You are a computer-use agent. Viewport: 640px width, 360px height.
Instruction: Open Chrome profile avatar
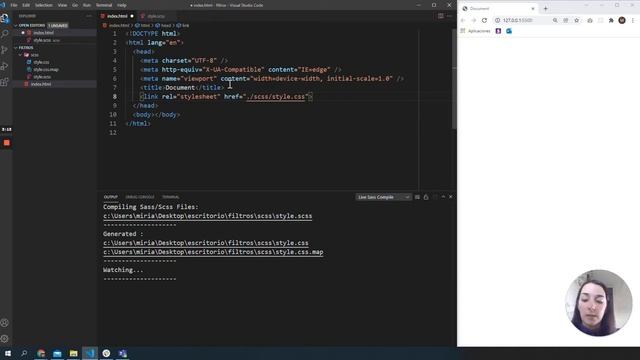pos(622,20)
